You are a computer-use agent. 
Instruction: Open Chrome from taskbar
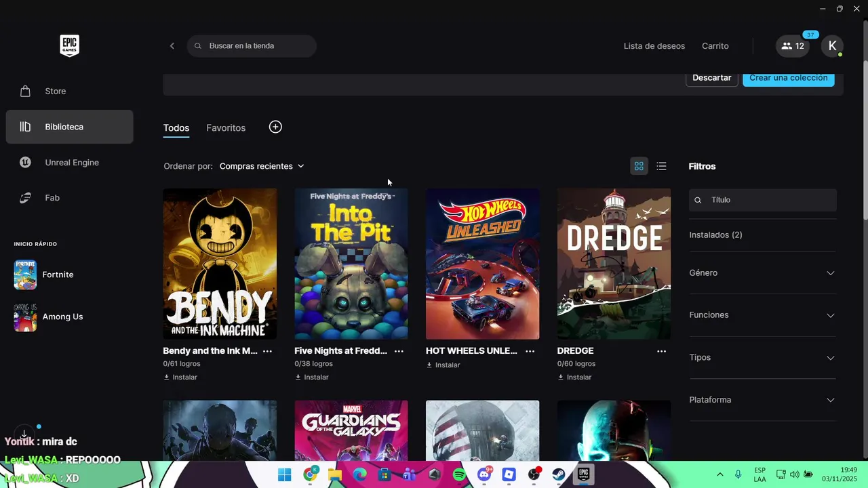(310, 475)
